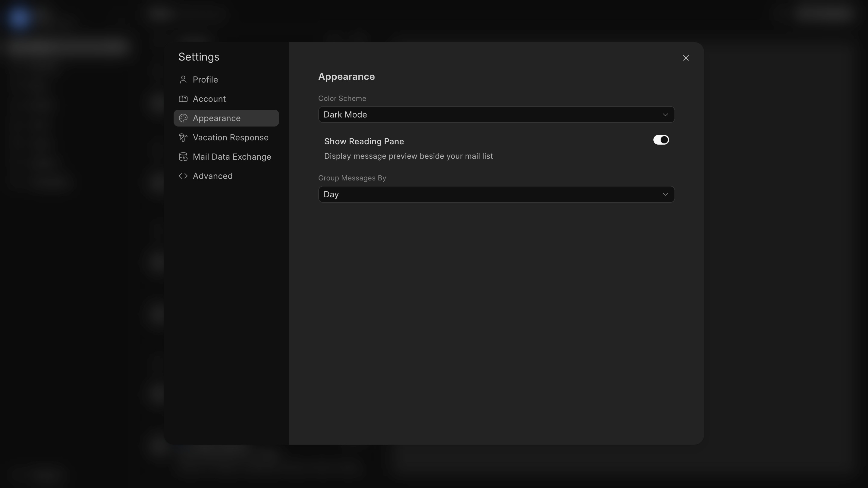The image size is (868, 488).
Task: Click the Mail Data Exchange database icon
Action: tap(183, 157)
